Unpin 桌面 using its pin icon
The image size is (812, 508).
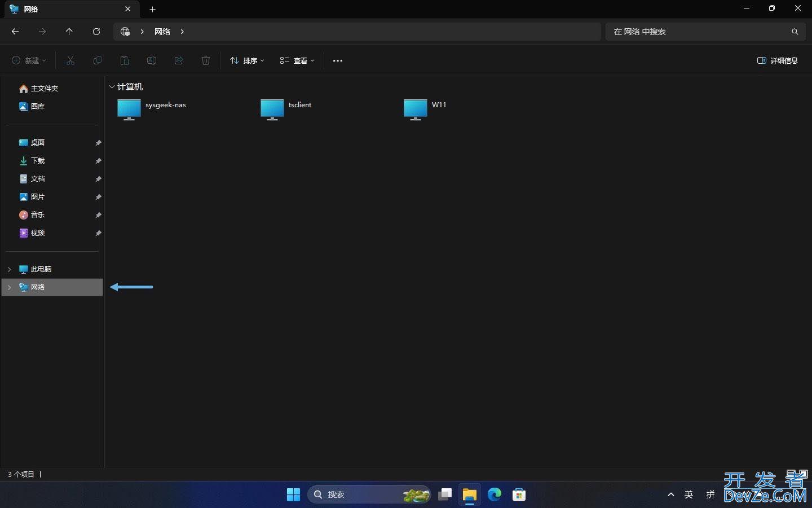coord(98,143)
